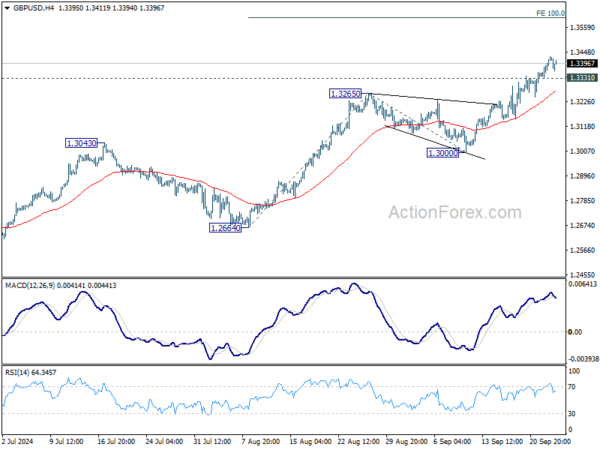Click the 1.25660 price axis value
The height and width of the screenshot is (450, 600).
(x=582, y=250)
